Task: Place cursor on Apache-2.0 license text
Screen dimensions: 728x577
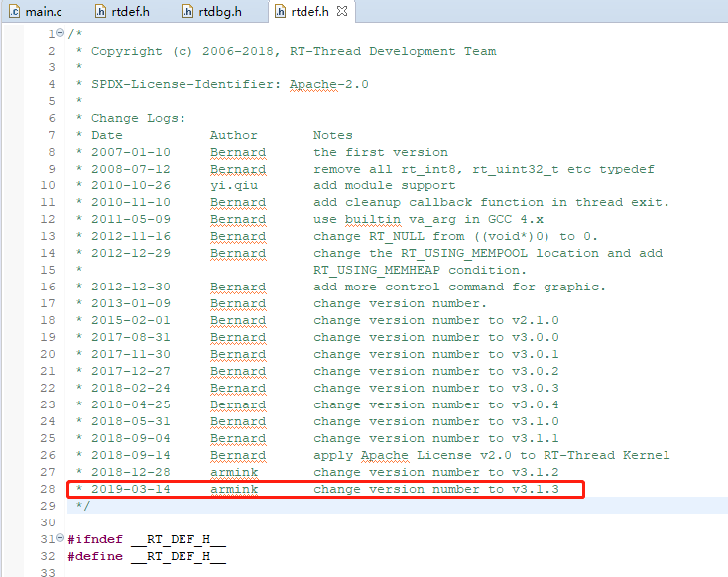Action: tap(328, 84)
